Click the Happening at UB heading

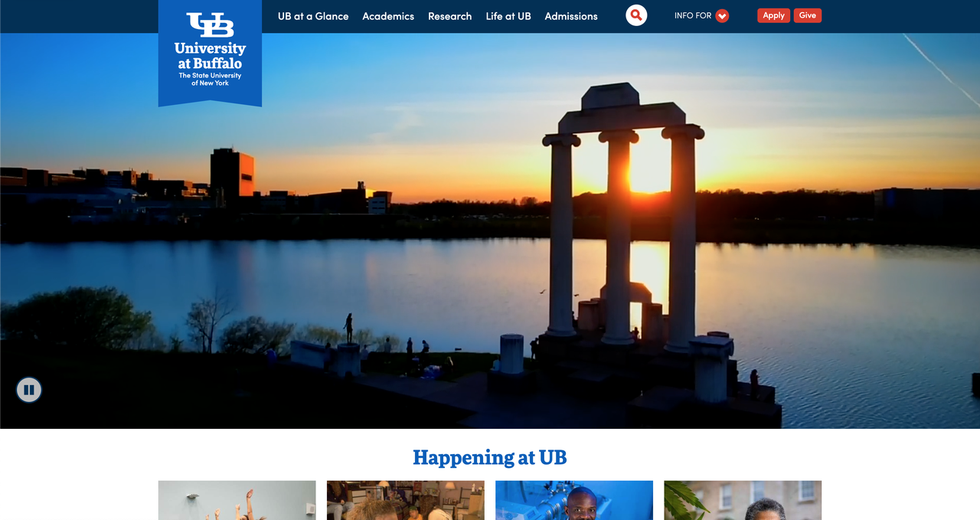pyautogui.click(x=490, y=458)
